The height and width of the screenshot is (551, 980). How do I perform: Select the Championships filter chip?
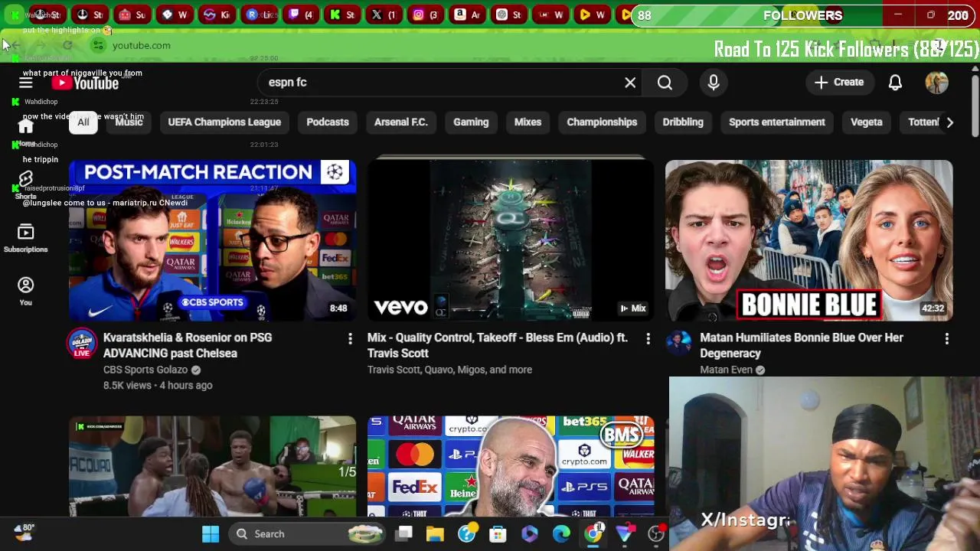coord(602,122)
